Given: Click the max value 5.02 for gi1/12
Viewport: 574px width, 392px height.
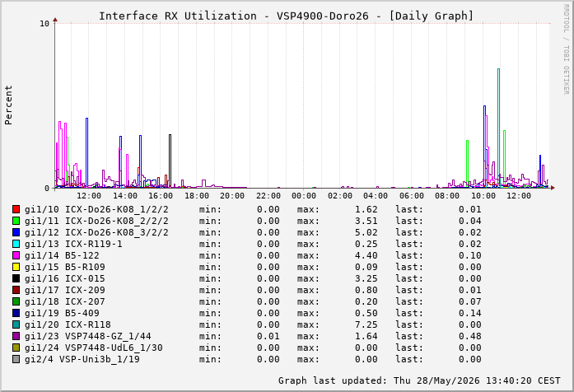Looking at the screenshot, I should click(x=366, y=232).
